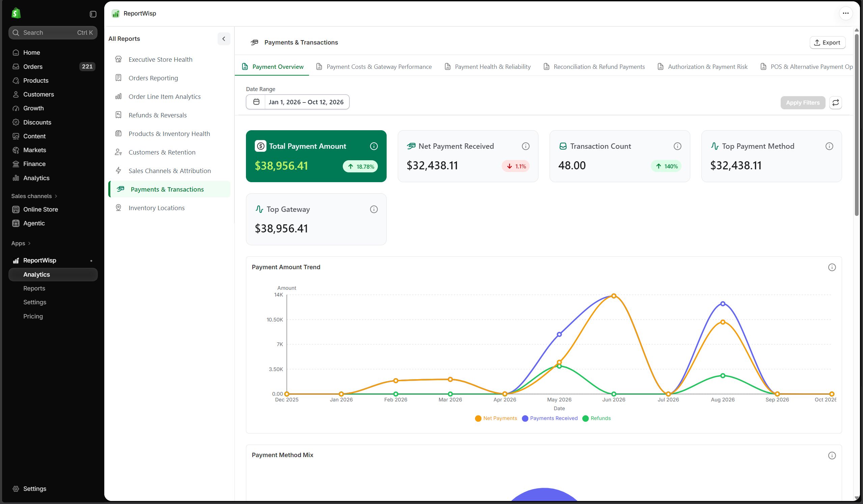Open Sales Channels & Attribution report

169,170
